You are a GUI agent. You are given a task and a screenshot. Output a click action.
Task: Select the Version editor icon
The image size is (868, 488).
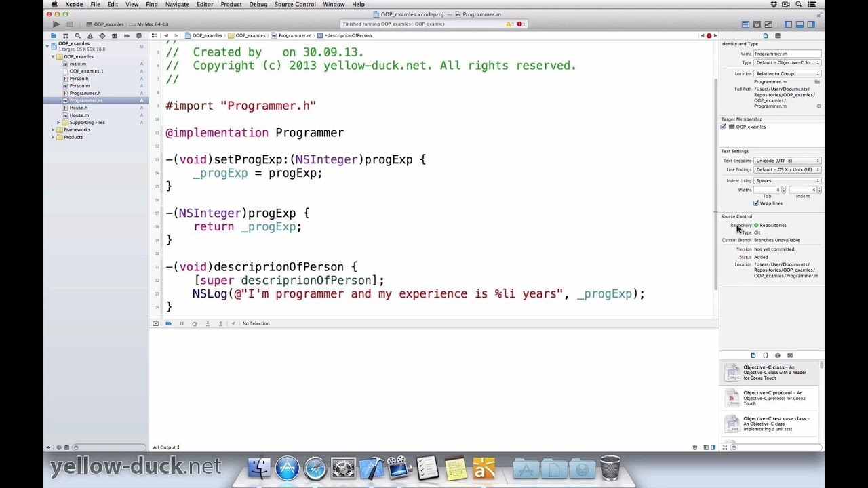[768, 24]
